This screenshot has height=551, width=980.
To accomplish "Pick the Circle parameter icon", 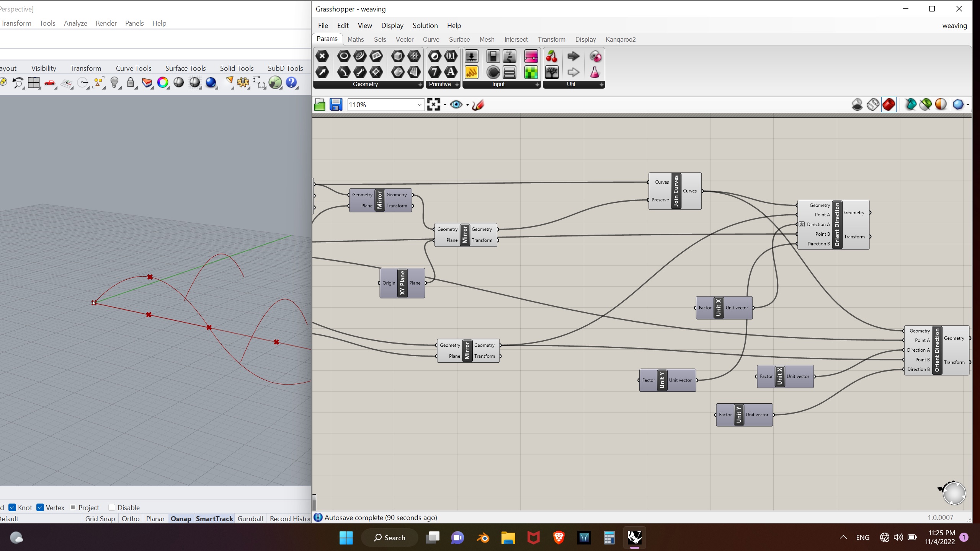I will (344, 56).
